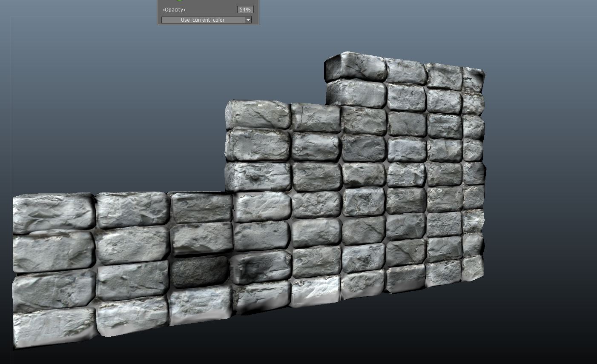Click the Opacity slider label

point(174,10)
